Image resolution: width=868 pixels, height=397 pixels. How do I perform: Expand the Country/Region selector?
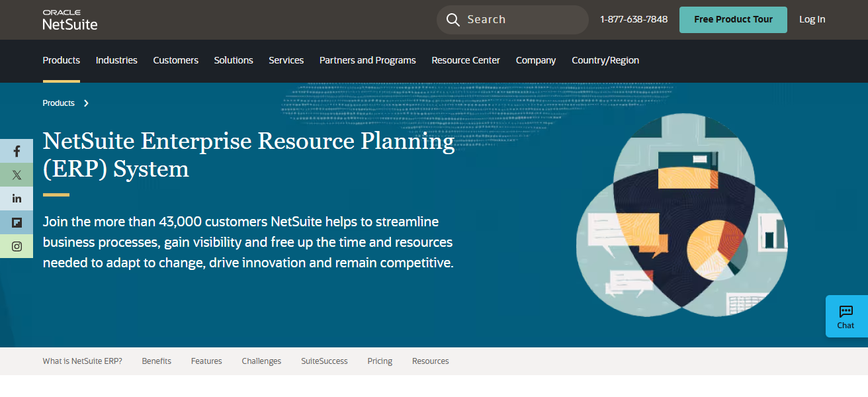605,60
